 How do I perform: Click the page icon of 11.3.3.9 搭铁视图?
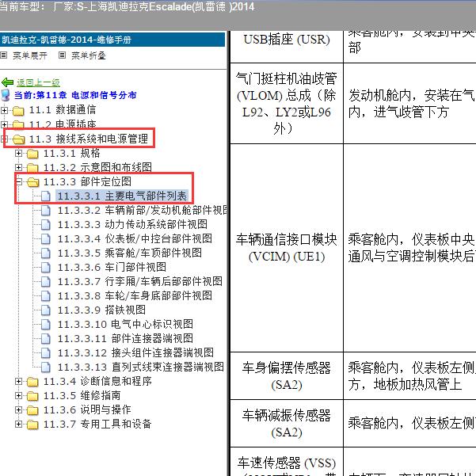tap(46, 310)
